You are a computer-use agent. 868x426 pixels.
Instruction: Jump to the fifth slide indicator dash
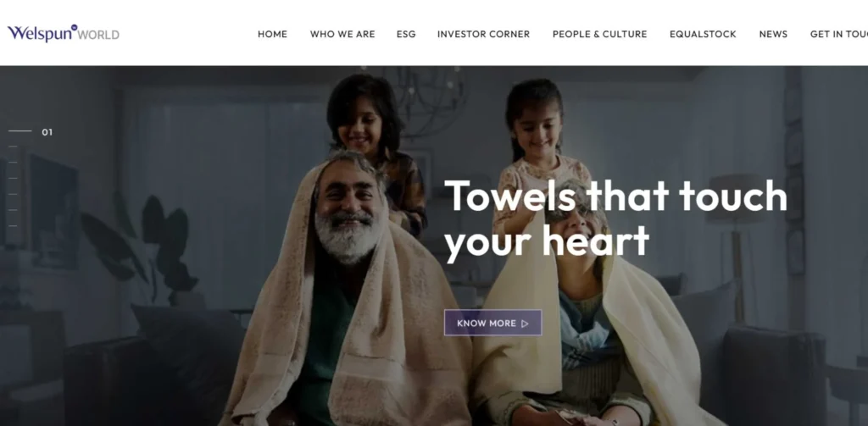point(13,194)
